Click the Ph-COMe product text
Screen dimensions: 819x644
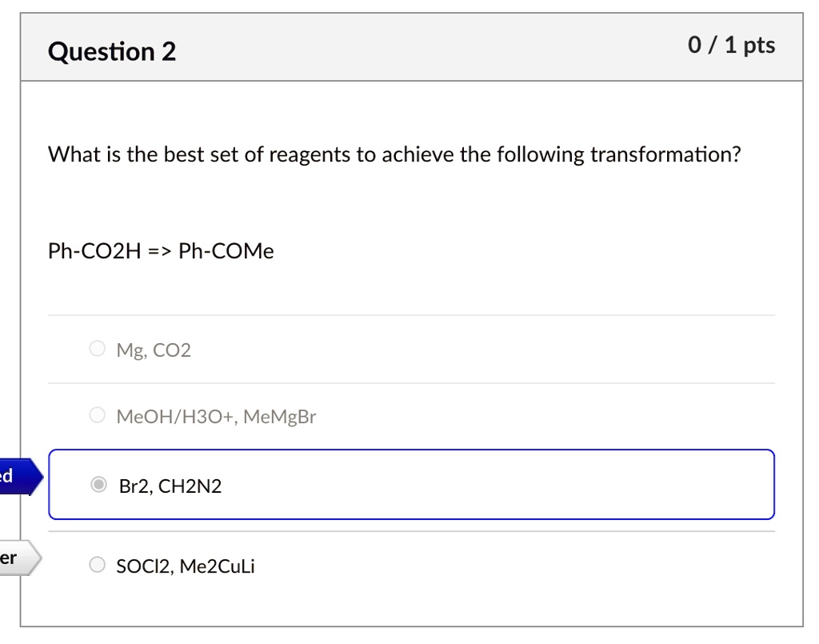click(226, 251)
